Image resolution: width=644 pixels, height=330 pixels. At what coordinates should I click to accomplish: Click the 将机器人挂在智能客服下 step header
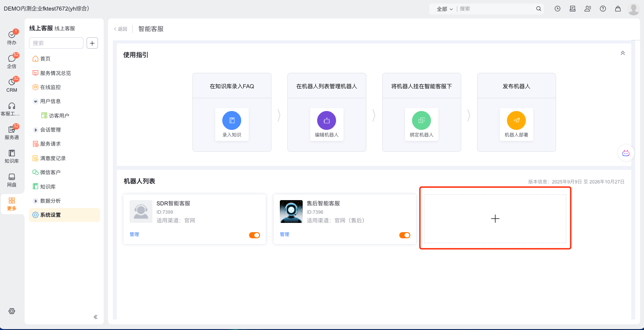click(422, 86)
